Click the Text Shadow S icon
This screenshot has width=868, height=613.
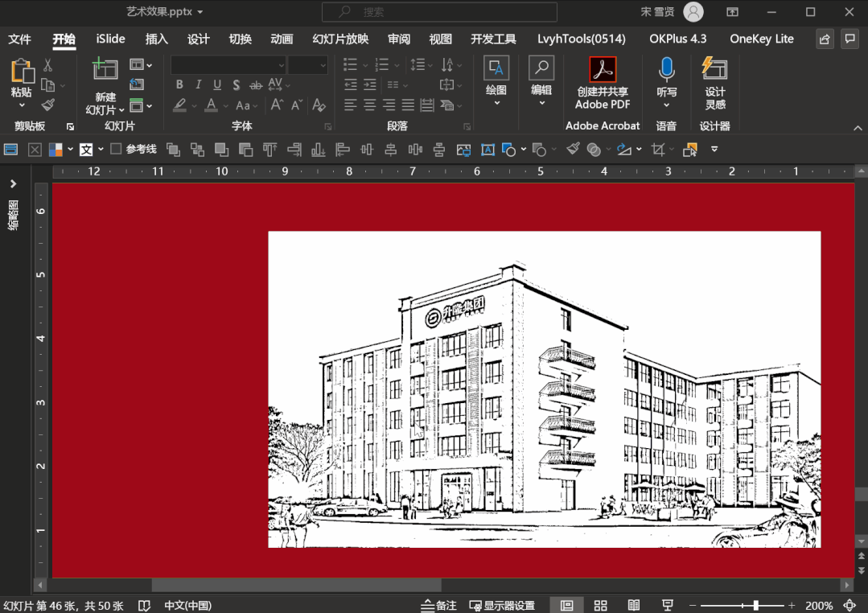point(236,85)
